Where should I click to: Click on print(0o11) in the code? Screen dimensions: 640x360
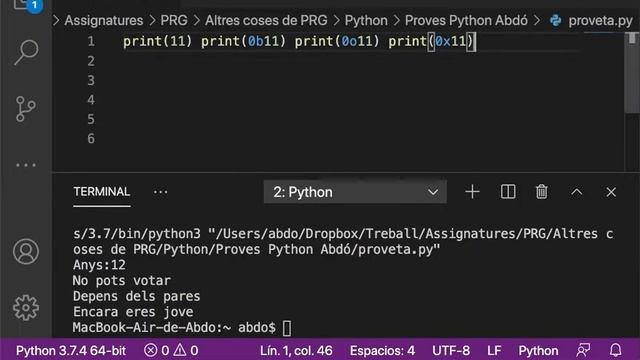tap(337, 41)
